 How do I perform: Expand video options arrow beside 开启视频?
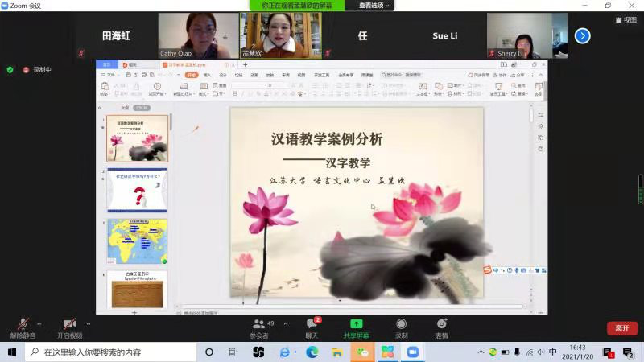88,323
